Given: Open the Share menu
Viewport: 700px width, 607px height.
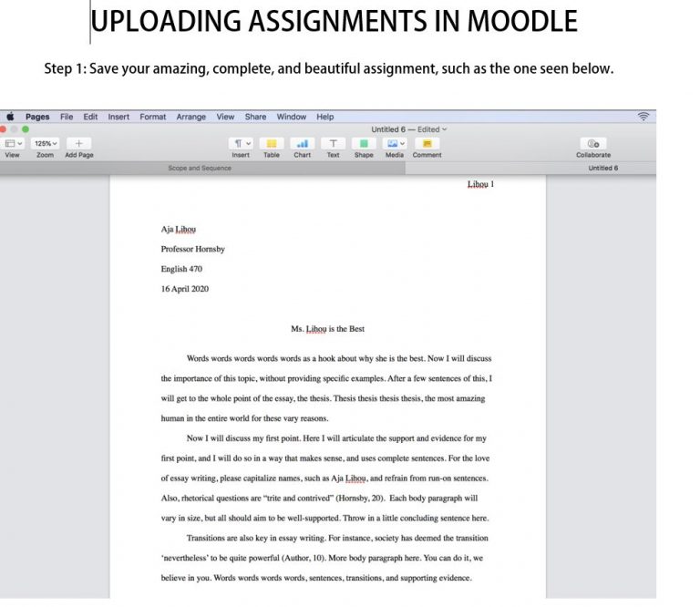Looking at the screenshot, I should 255,117.
